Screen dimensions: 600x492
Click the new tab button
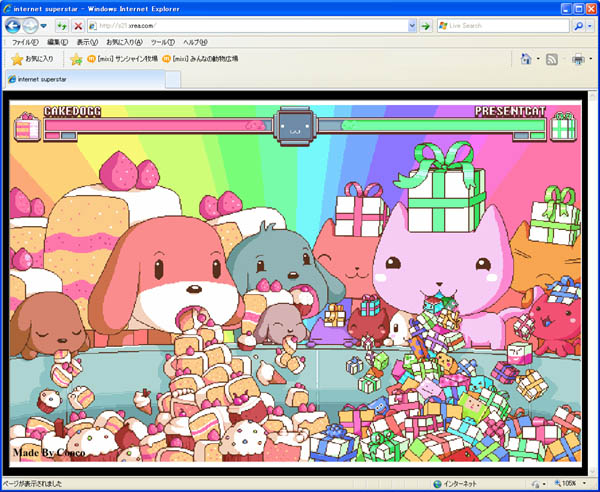173,80
